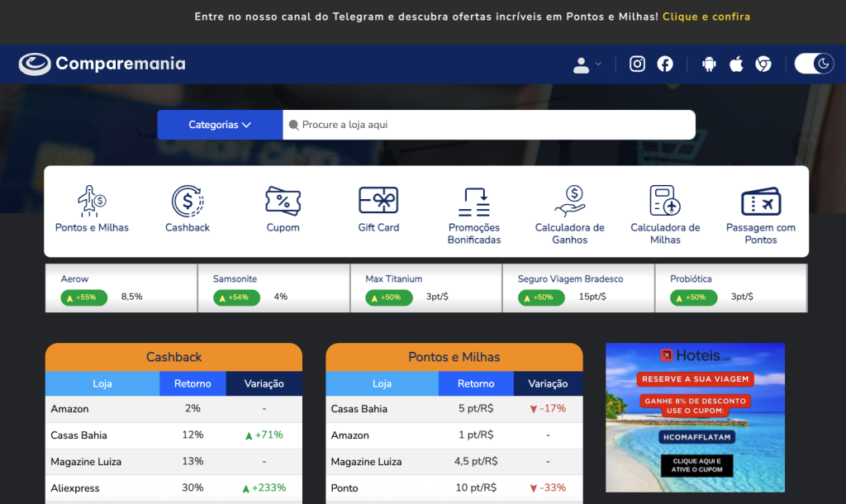846x504 pixels.
Task: Select the Gift Card icon
Action: (x=378, y=202)
